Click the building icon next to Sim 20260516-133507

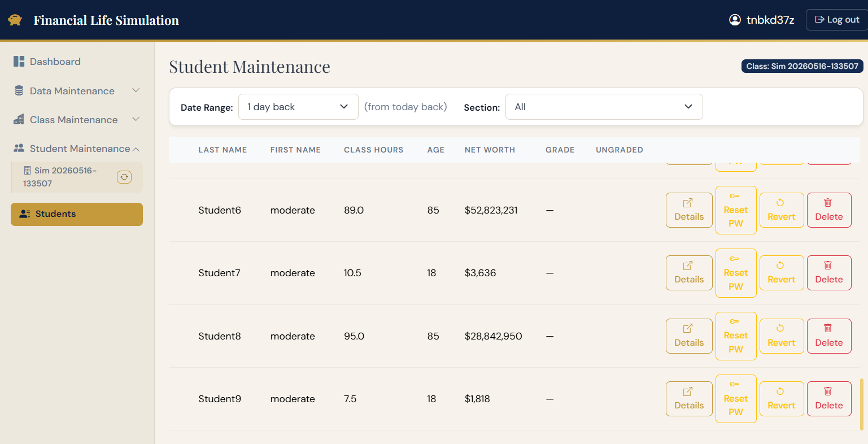point(27,171)
